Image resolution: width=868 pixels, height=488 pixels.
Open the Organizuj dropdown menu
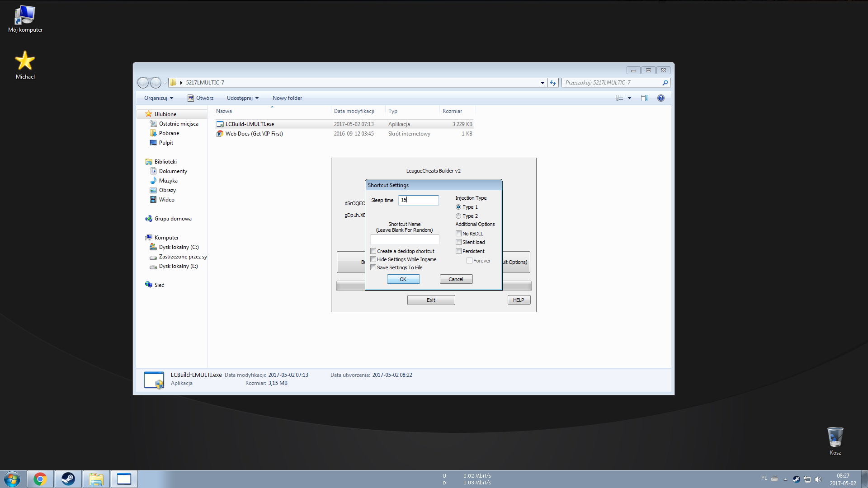[159, 98]
